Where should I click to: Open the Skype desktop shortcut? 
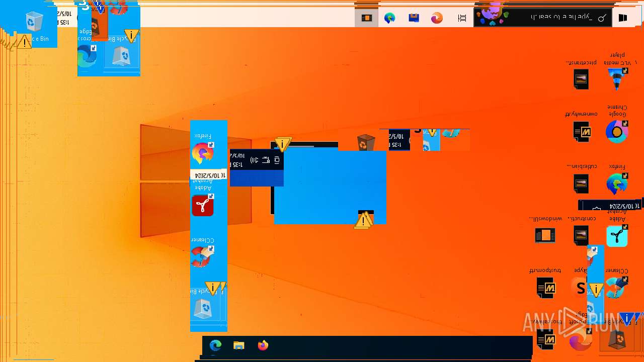coord(580,288)
